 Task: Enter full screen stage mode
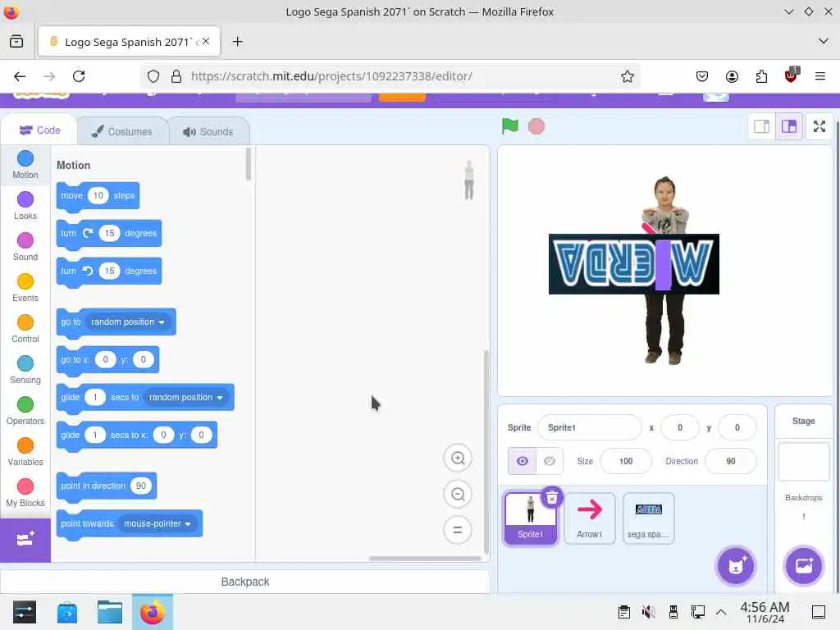pyautogui.click(x=819, y=126)
